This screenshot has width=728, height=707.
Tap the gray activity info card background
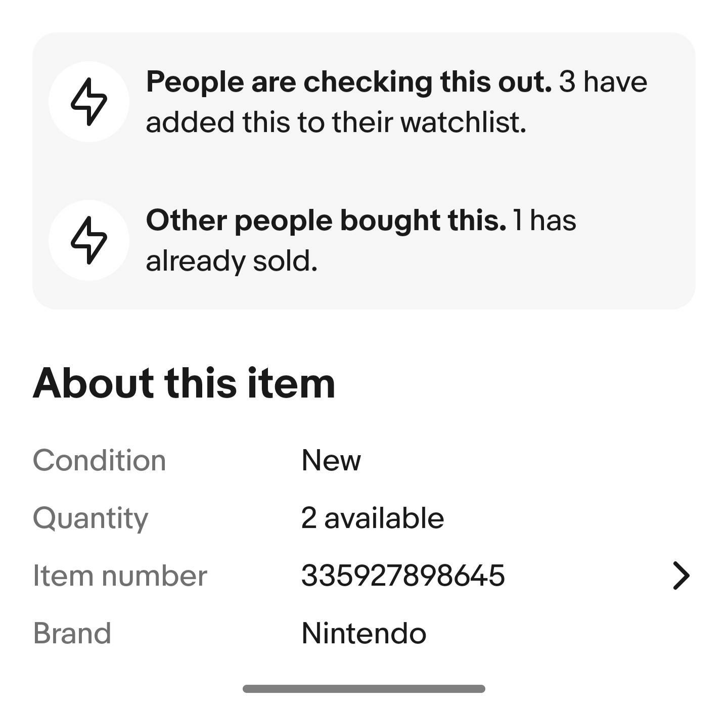(x=364, y=171)
